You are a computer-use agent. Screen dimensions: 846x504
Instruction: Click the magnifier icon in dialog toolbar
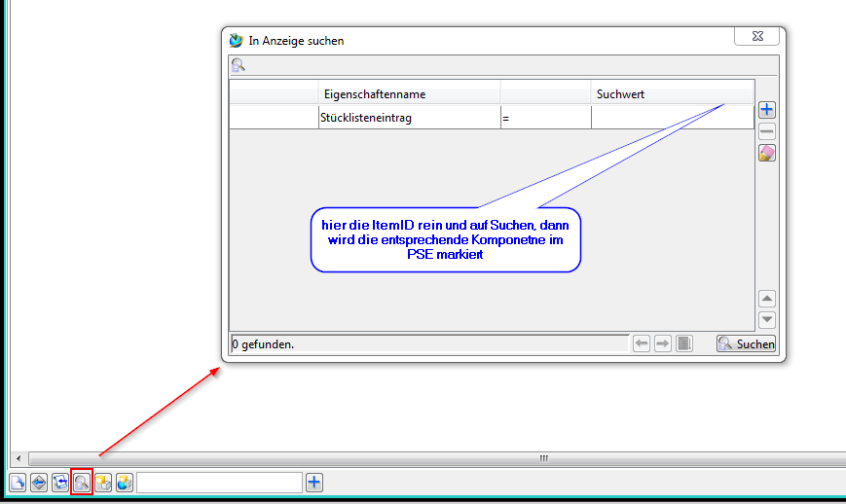(x=238, y=65)
